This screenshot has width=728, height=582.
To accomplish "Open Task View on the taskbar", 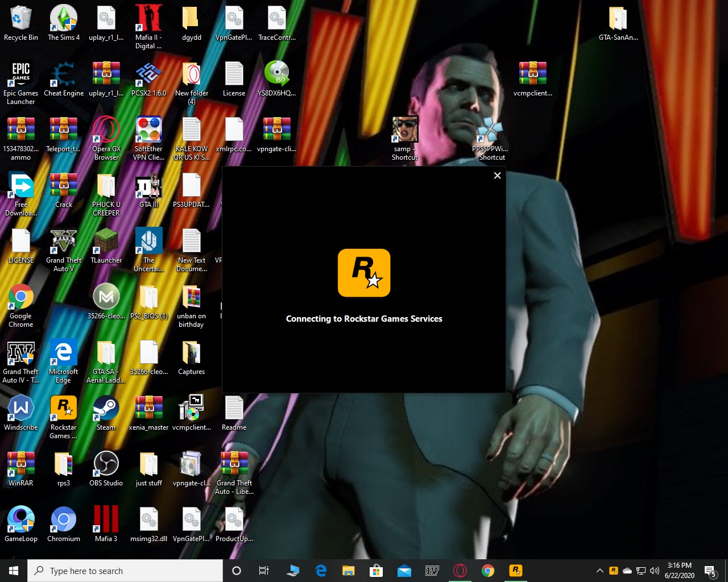I will tap(264, 571).
